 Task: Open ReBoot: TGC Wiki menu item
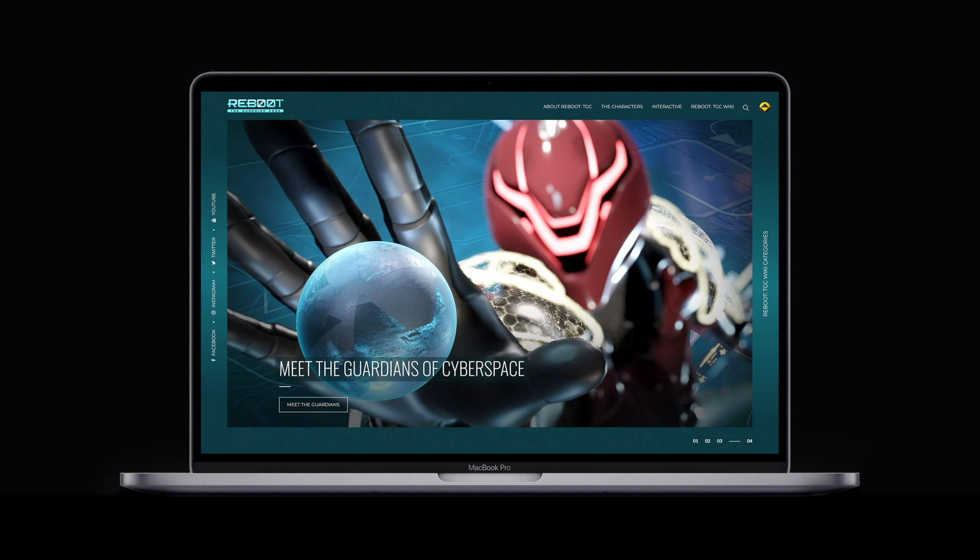(712, 106)
